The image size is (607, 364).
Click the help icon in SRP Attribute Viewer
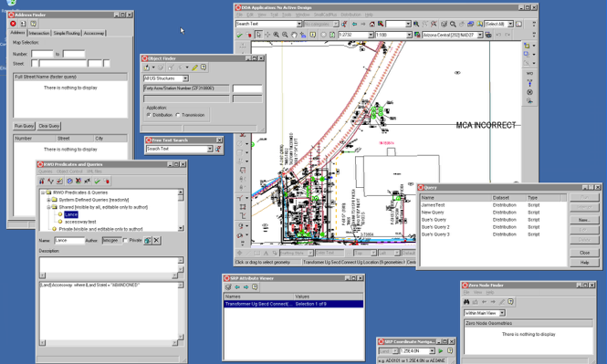(255, 287)
